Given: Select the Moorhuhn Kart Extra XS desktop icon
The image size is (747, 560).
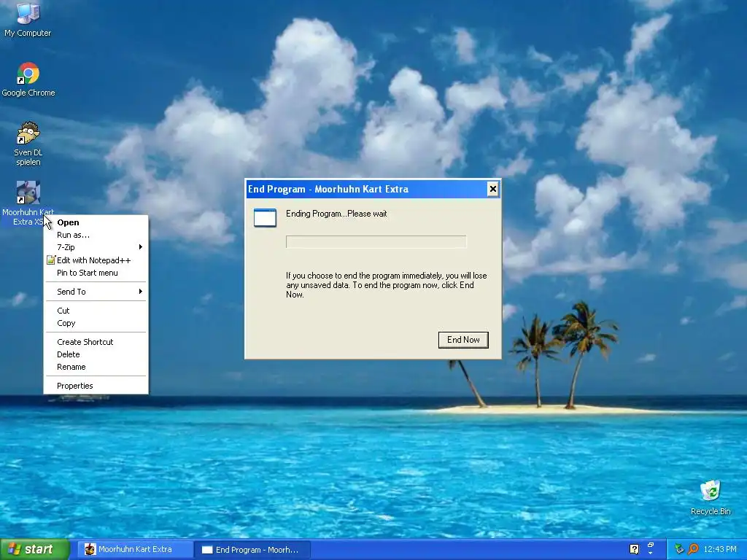Looking at the screenshot, I should [x=28, y=203].
